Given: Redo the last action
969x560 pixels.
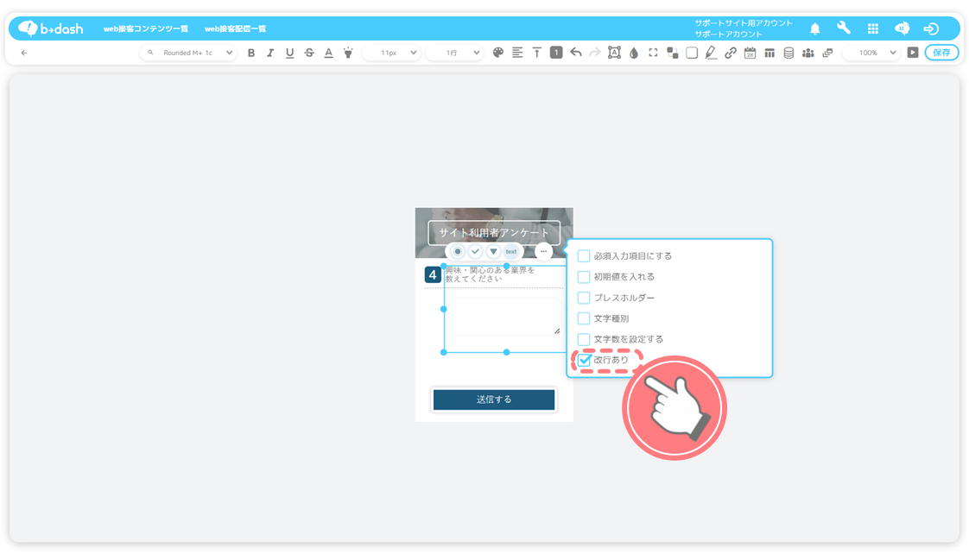Looking at the screenshot, I should pos(594,53).
